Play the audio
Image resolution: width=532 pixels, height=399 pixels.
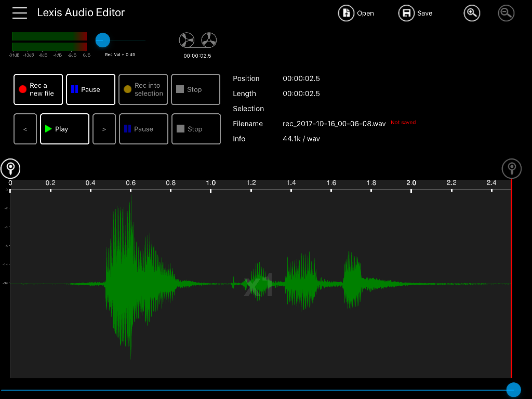(x=65, y=129)
